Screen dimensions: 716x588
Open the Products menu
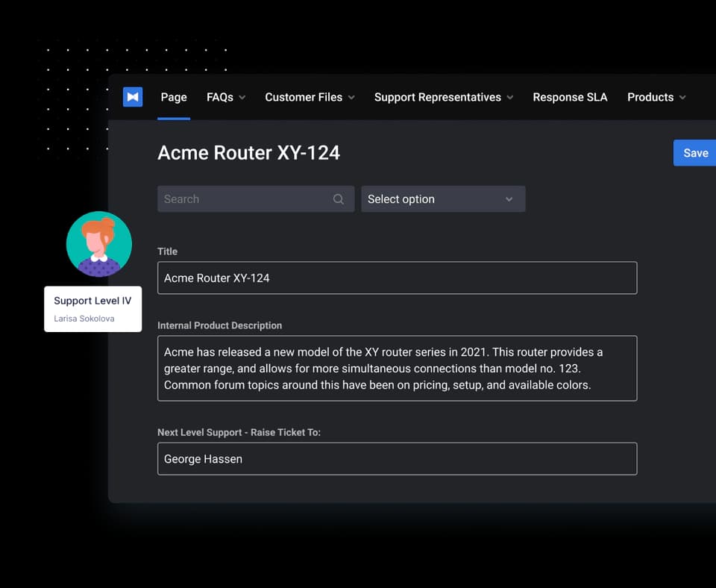coord(656,97)
